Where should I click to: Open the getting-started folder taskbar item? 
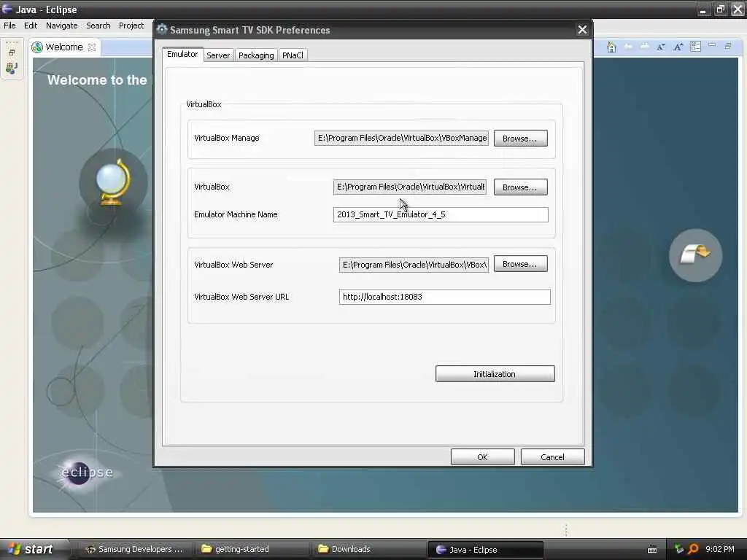tap(252, 549)
